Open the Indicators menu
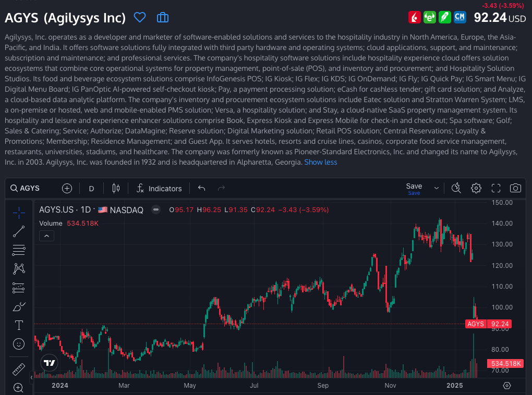This screenshot has width=532, height=395. (x=159, y=188)
